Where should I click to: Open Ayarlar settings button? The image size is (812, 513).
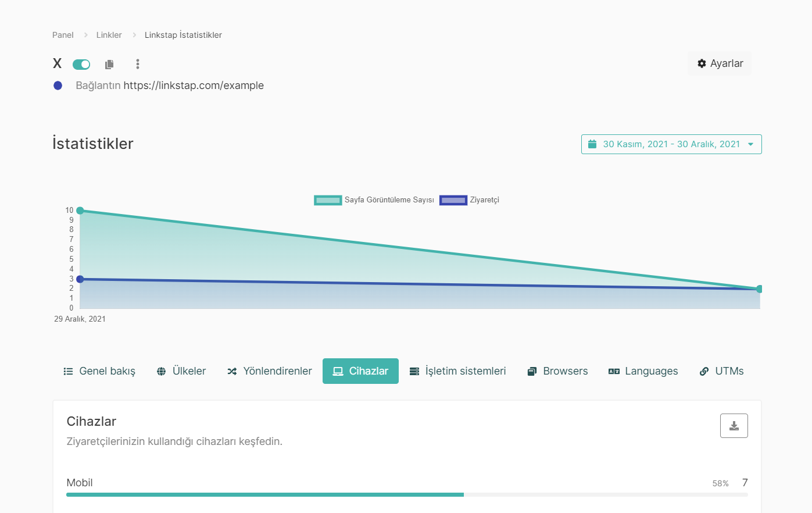[x=720, y=63]
